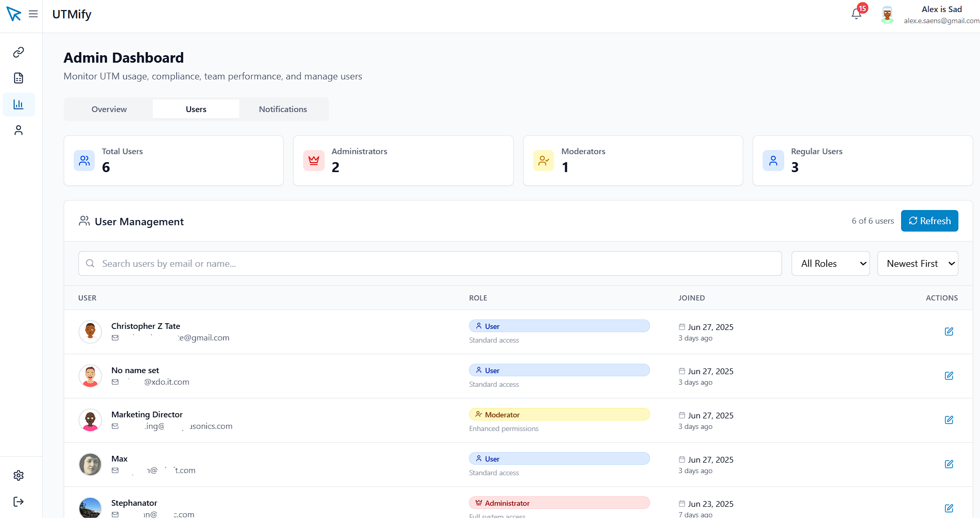The image size is (980, 520).
Task: Click the Moderators user-check icon
Action: coord(544,161)
